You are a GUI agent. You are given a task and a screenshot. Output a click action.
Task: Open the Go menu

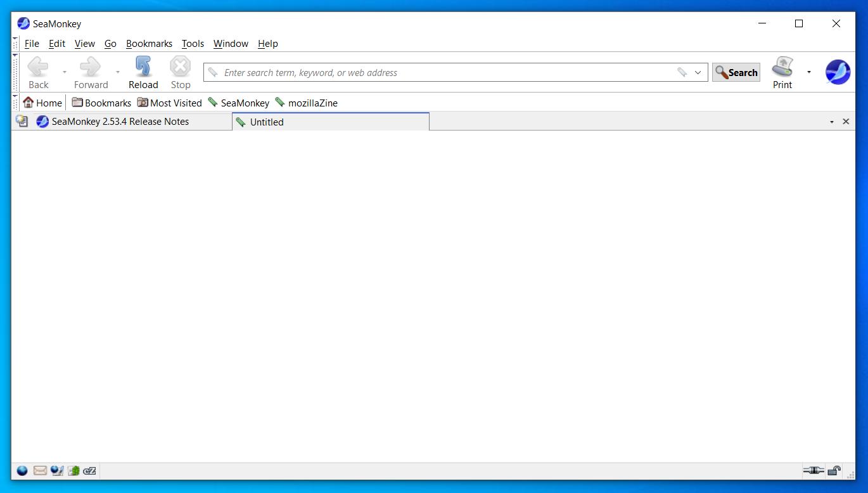tap(110, 44)
